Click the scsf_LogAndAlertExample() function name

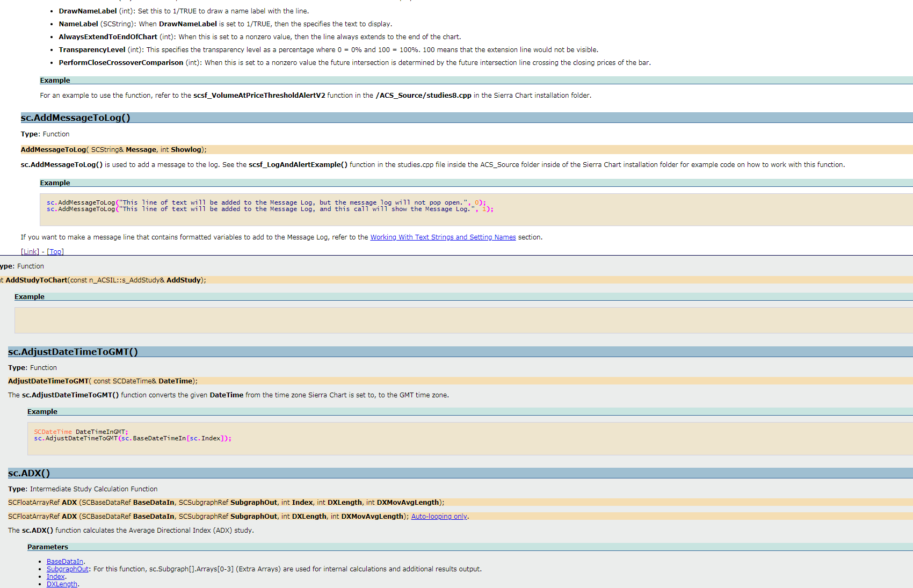pyautogui.click(x=298, y=165)
